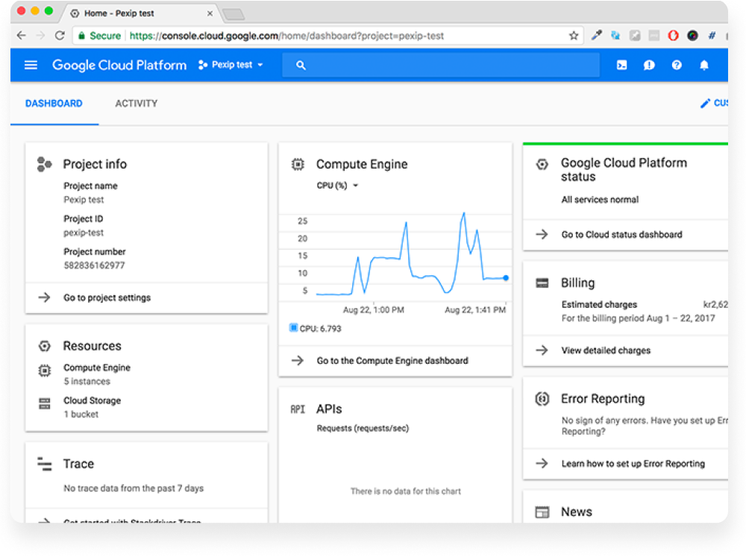746x560 pixels.
Task: Click the Compute Engine card icon
Action: [299, 164]
